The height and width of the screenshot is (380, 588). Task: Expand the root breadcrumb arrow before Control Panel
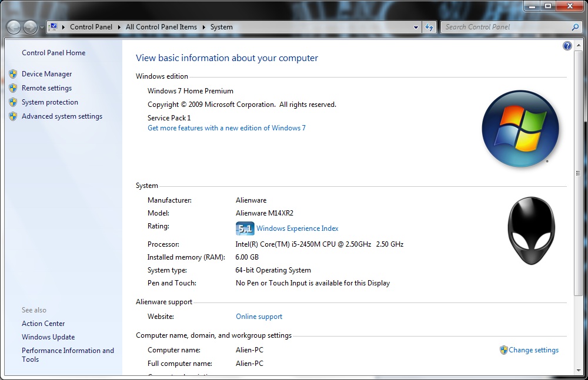click(64, 27)
